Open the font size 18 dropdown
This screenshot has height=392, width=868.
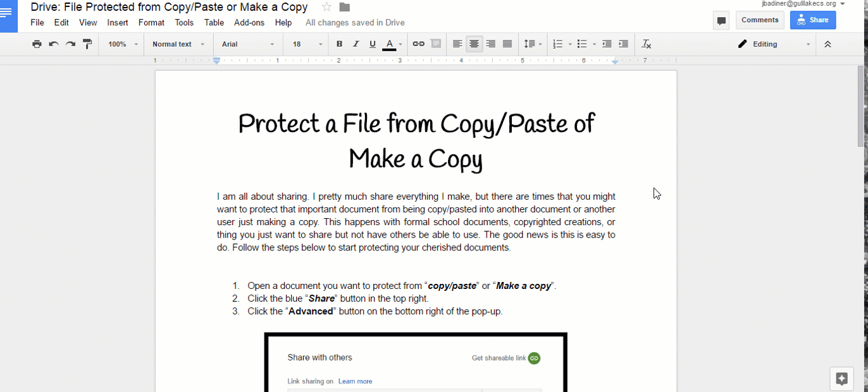click(307, 44)
